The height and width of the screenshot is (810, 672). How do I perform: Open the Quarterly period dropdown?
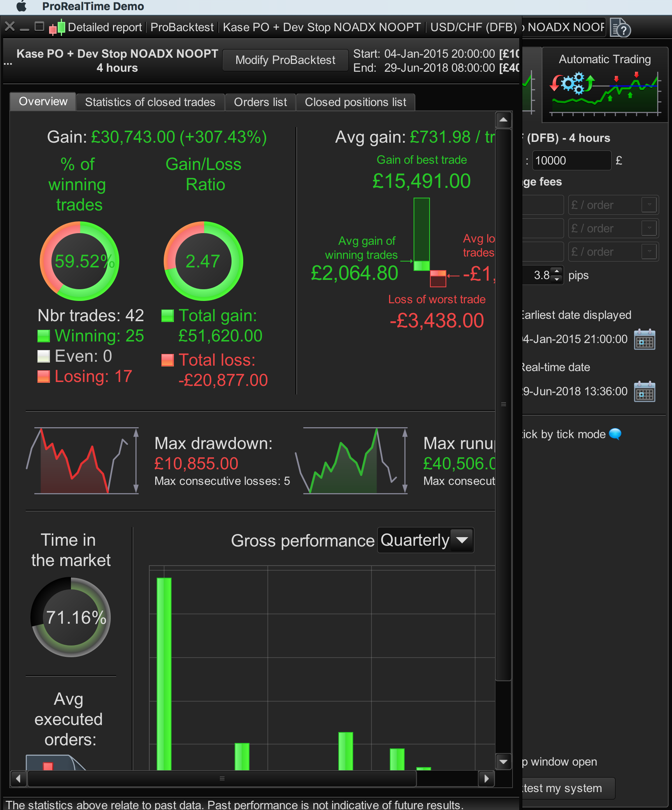point(426,540)
